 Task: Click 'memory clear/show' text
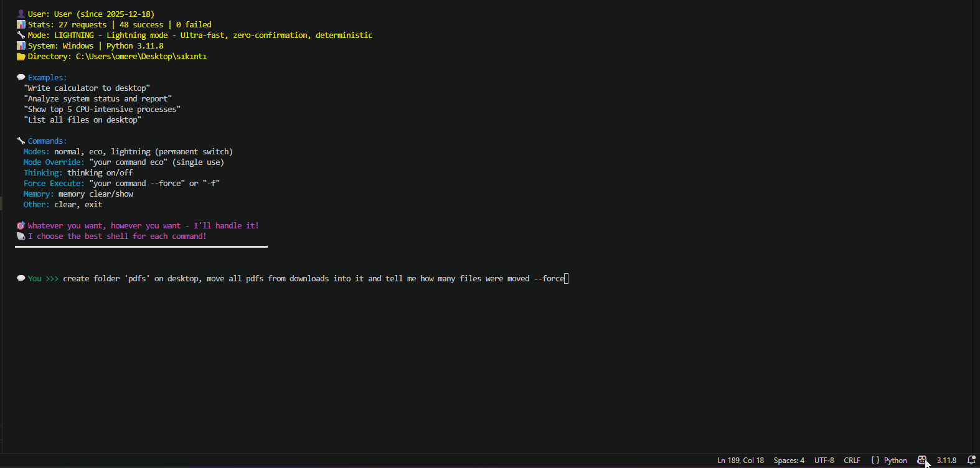pyautogui.click(x=96, y=194)
